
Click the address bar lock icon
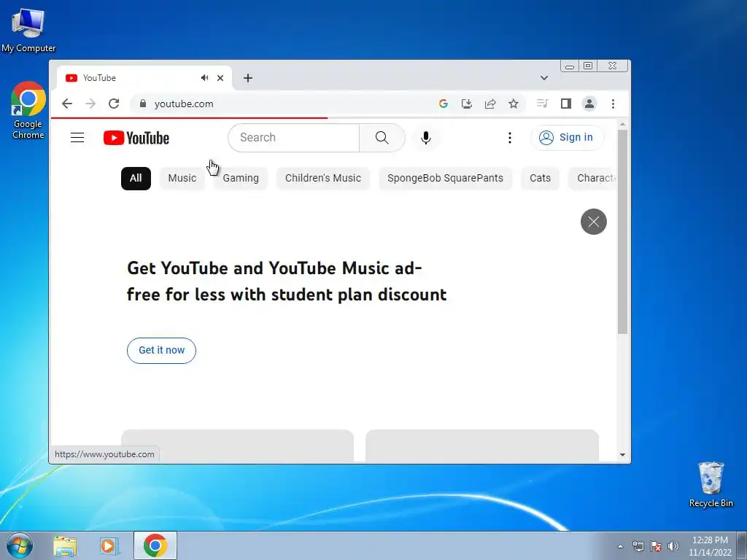click(142, 104)
